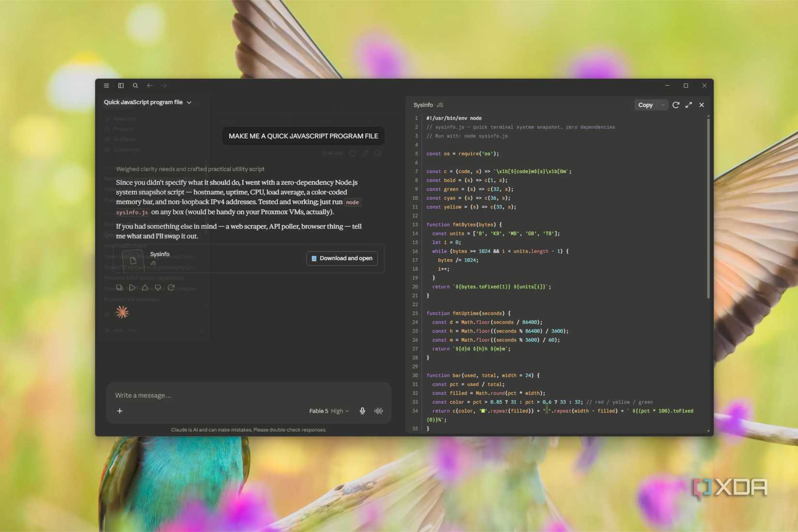This screenshot has height=532, width=798.
Task: Give the response a thumbs down
Action: [158, 288]
